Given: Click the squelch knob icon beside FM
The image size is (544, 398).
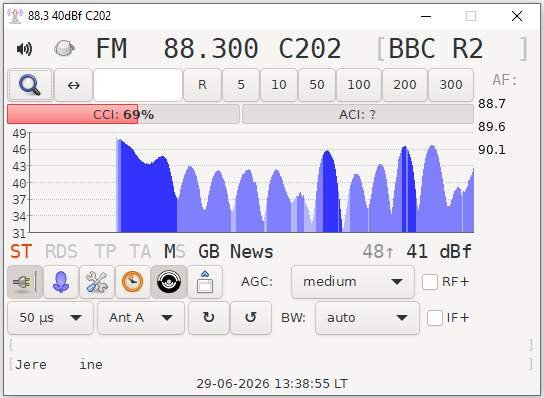Looking at the screenshot, I should tap(65, 48).
